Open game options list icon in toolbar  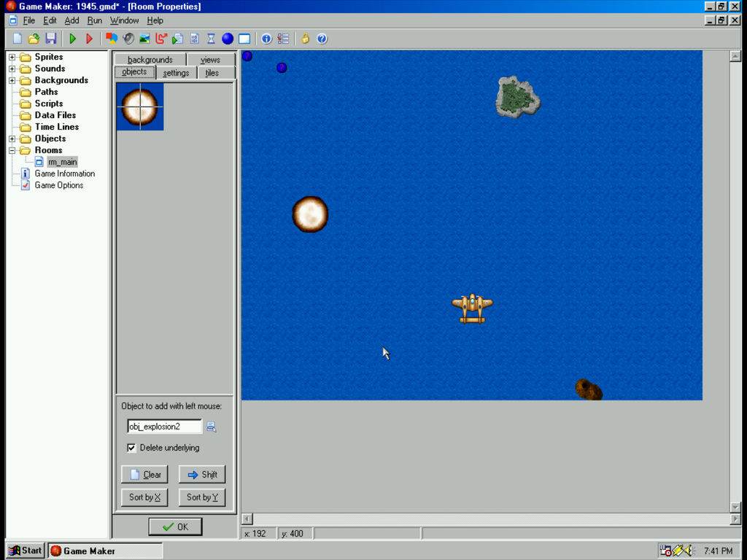pyautogui.click(x=284, y=39)
